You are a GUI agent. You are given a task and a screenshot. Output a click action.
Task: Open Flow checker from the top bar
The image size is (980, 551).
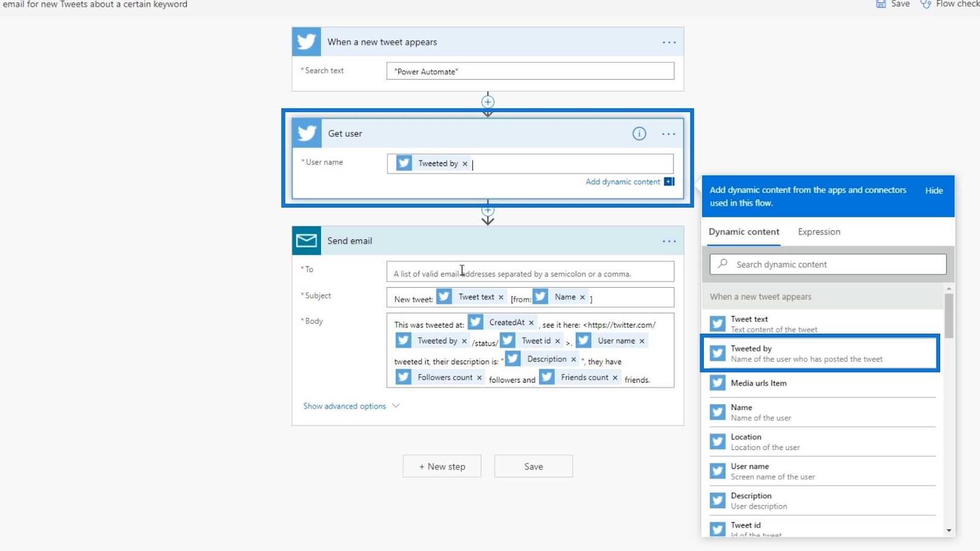click(950, 4)
